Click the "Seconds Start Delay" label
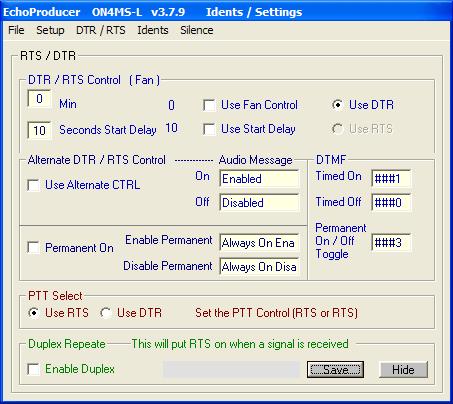The width and height of the screenshot is (453, 404). click(x=108, y=130)
